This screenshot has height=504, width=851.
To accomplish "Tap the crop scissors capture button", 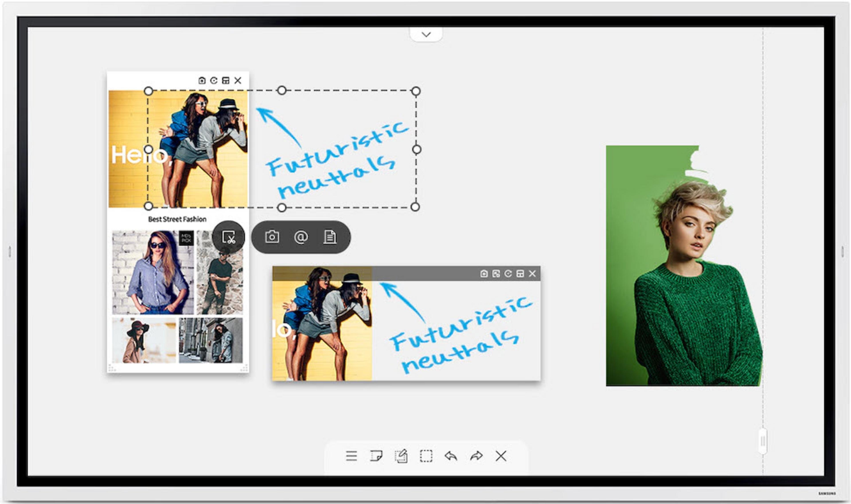I will pos(229,237).
